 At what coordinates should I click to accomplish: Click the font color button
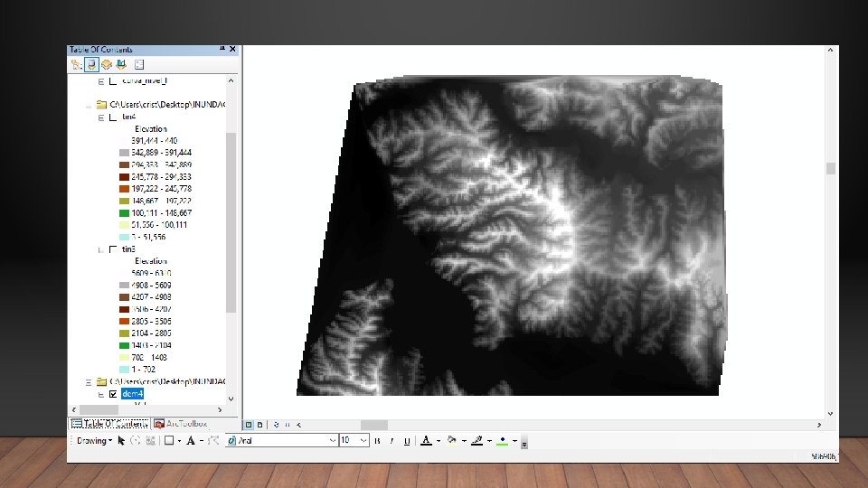coord(425,440)
